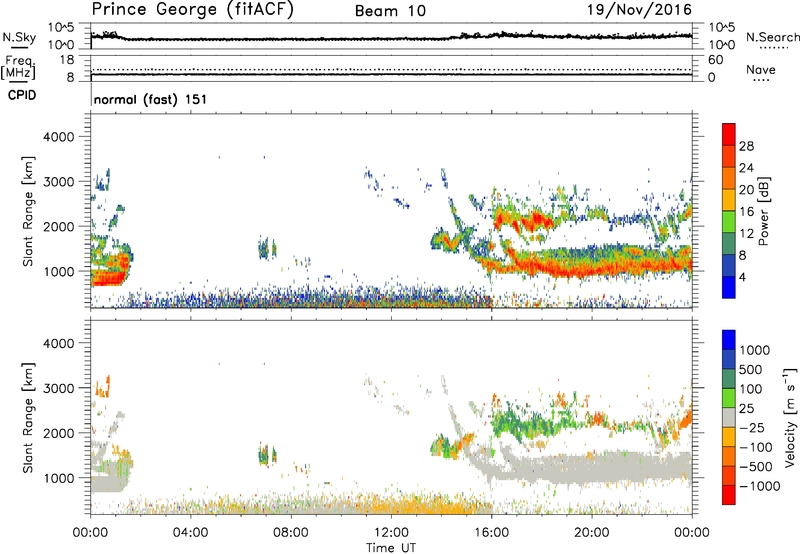Click the 500 tick label on Velocity bar

click(751, 370)
